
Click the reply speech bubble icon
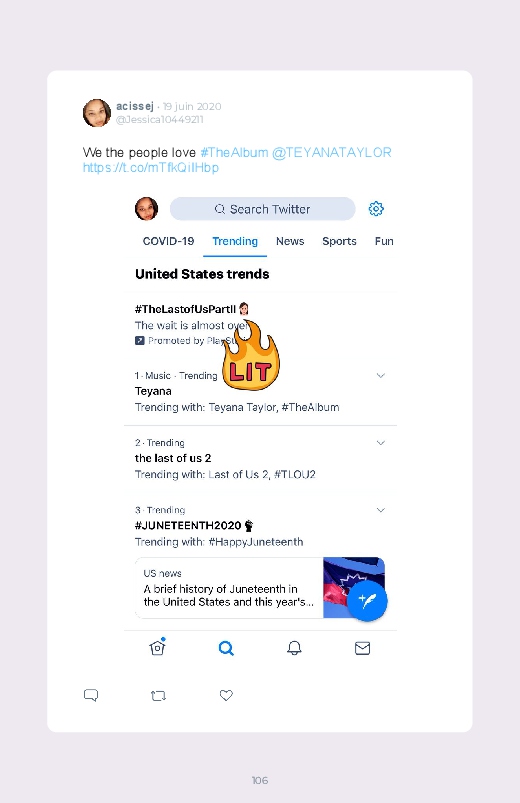coord(91,695)
